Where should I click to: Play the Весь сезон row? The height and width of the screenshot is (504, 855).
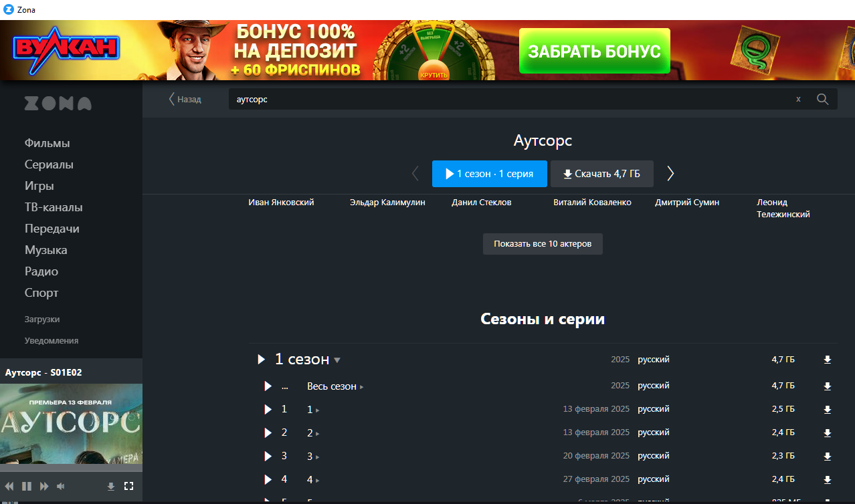click(x=268, y=386)
